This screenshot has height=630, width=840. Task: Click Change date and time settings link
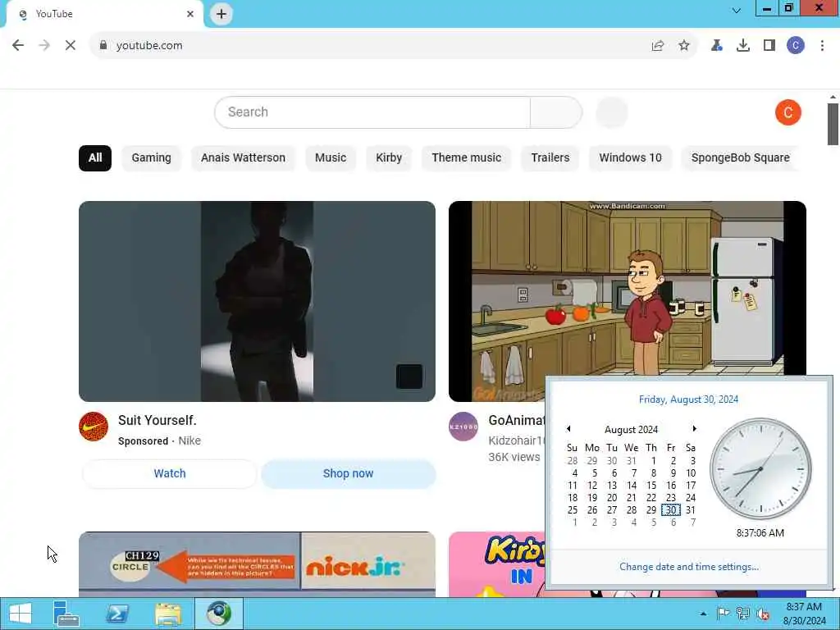click(689, 567)
